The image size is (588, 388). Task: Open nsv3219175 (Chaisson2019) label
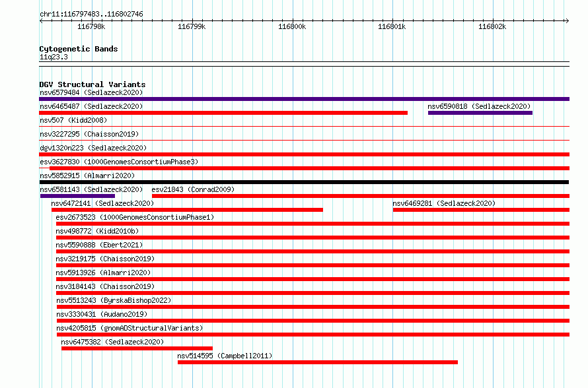pos(105,259)
